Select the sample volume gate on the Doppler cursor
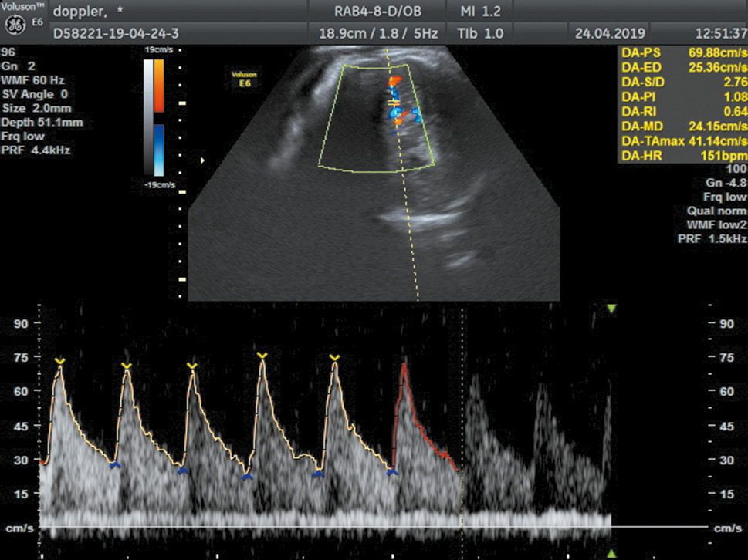The width and height of the screenshot is (748, 560). pyautogui.click(x=394, y=102)
